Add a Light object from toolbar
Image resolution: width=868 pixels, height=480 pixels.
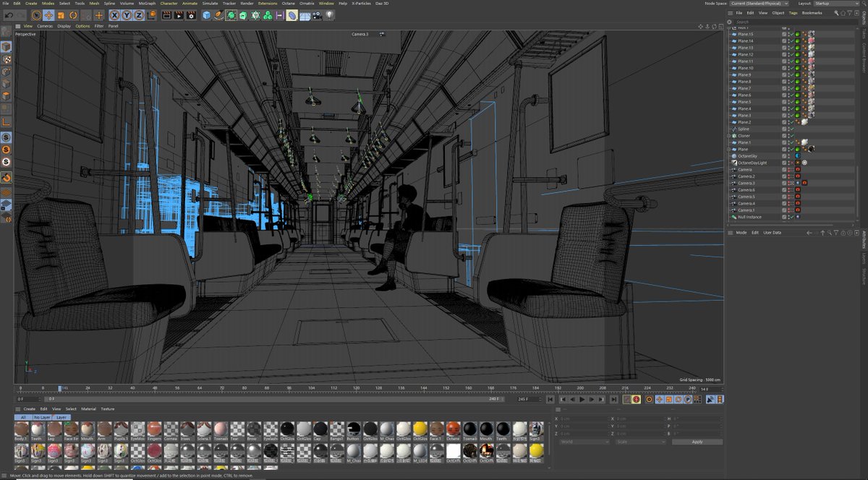point(329,14)
